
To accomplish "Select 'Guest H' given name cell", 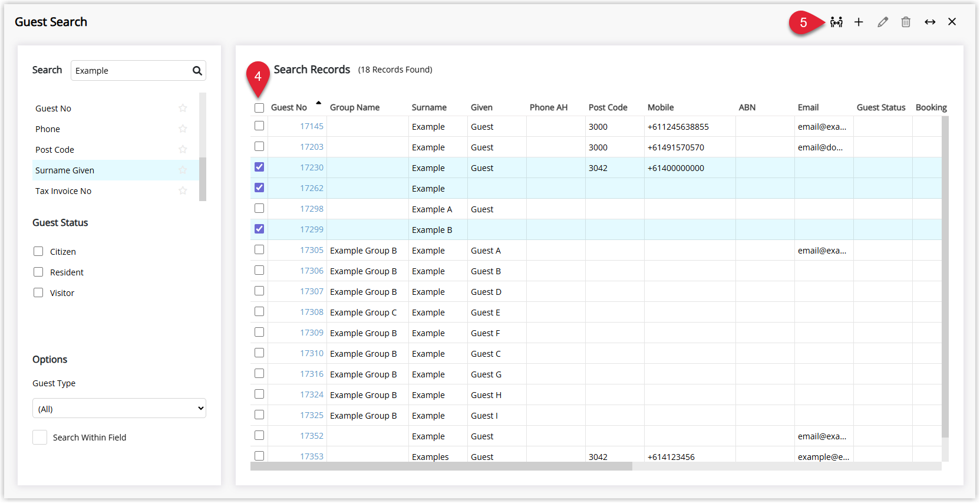I will click(497, 395).
